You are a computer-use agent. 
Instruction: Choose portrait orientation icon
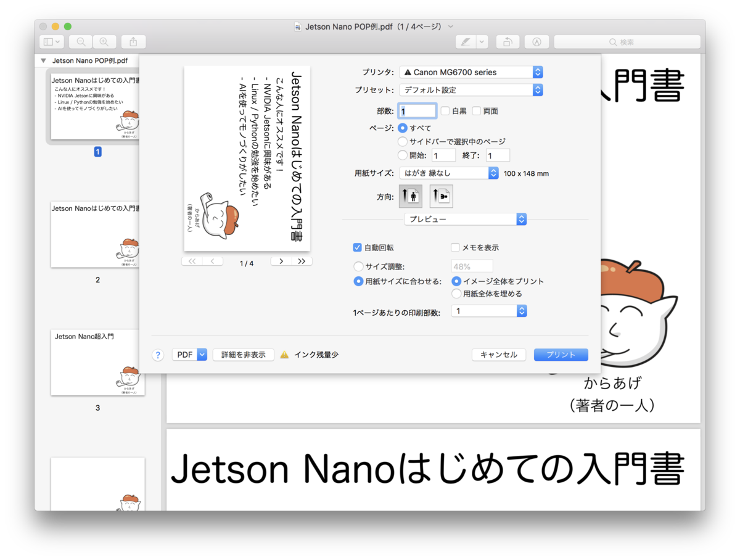click(x=411, y=196)
